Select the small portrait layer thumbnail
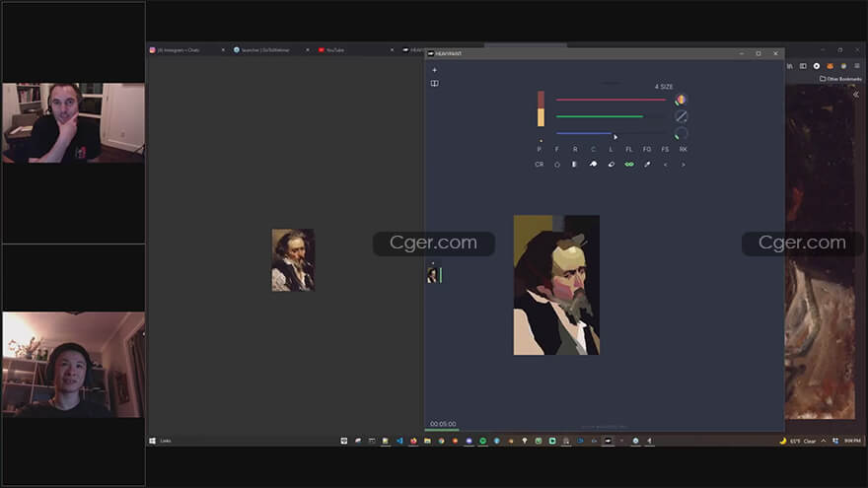 tap(432, 275)
